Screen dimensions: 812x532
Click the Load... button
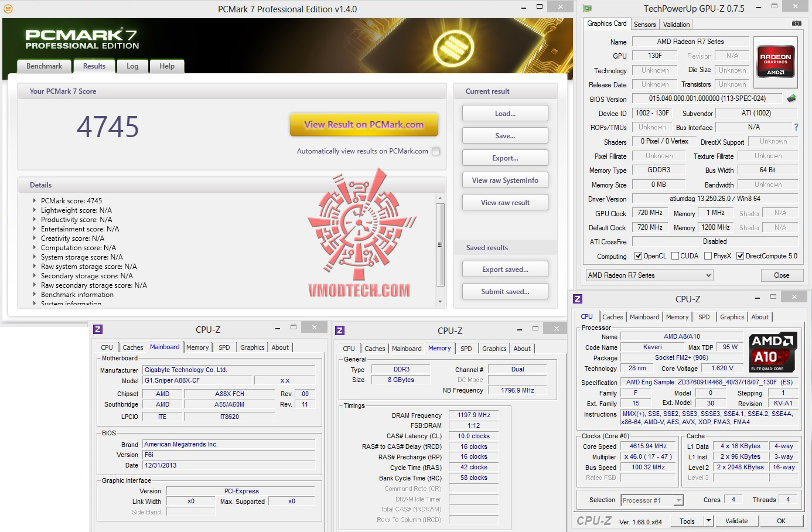(505, 114)
